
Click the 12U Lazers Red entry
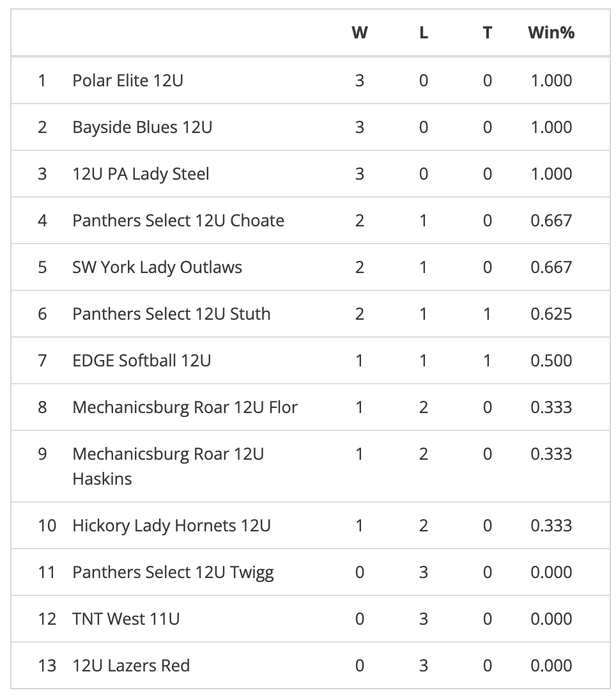click(x=131, y=666)
